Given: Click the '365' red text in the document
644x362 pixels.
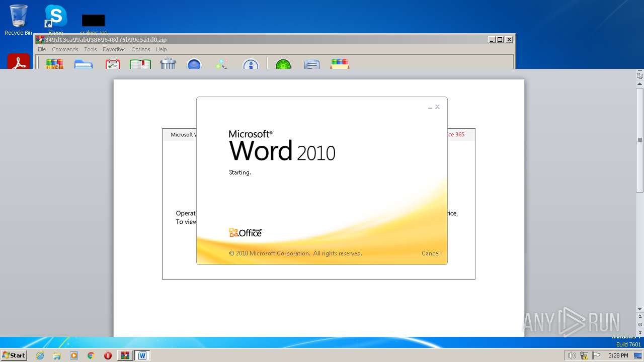Looking at the screenshot, I should (460, 135).
